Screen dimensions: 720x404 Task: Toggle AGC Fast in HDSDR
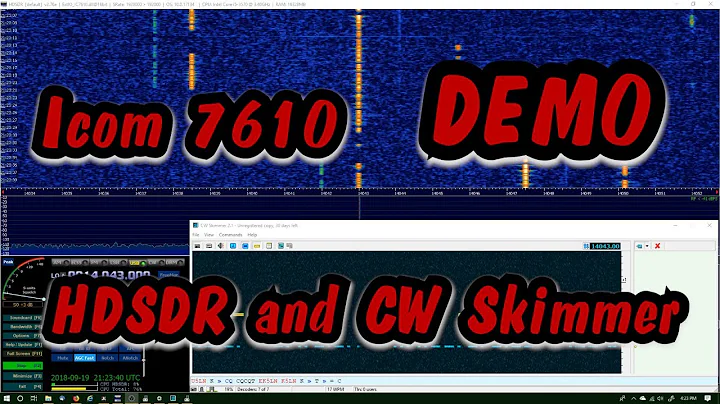click(84, 358)
